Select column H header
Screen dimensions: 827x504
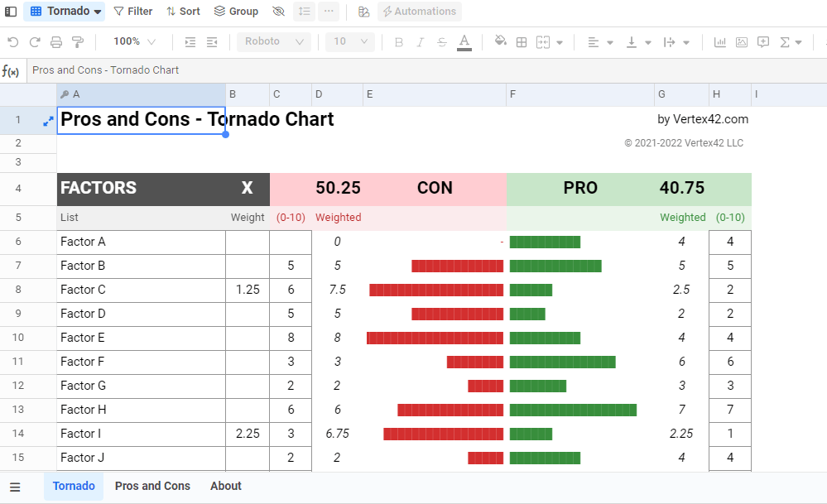[x=730, y=94]
